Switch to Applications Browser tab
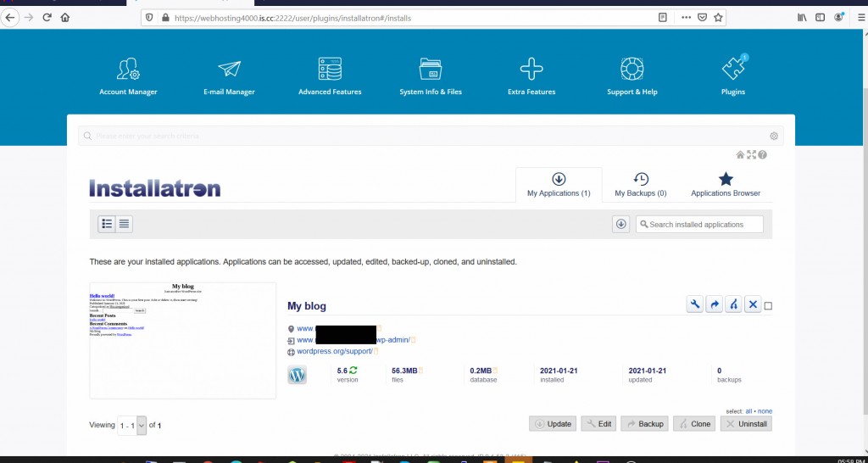 pos(726,186)
